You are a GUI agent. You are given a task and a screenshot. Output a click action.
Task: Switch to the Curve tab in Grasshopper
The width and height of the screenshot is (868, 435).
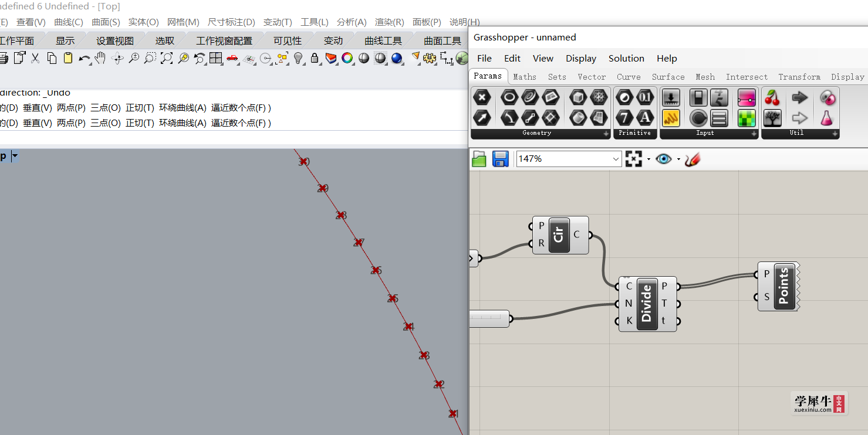pos(629,77)
